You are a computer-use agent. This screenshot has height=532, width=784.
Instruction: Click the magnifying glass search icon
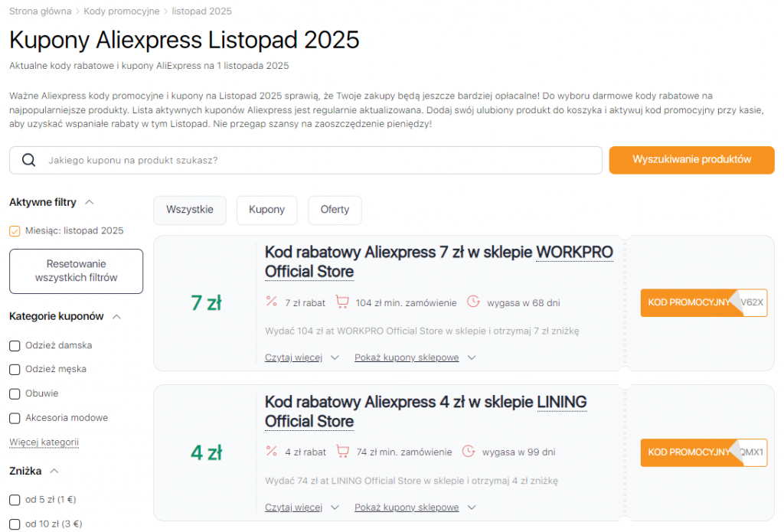click(x=29, y=160)
